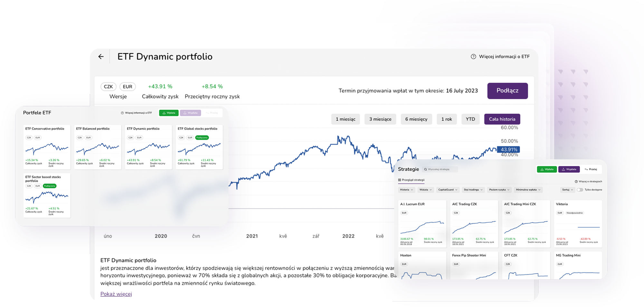Image resolution: width=644 pixels, height=307 pixels.
Task: Click the grid icon beside Przegląd strategii
Action: point(400,180)
